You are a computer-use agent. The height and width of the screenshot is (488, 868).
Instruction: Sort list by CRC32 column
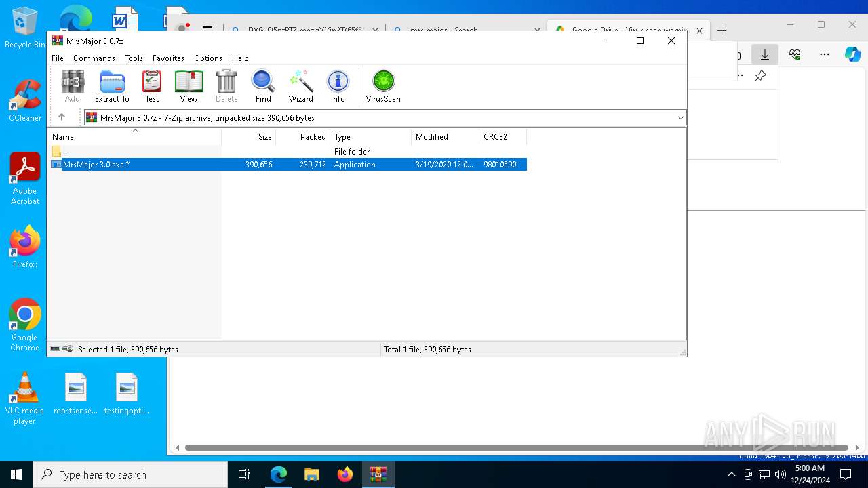[x=503, y=137]
